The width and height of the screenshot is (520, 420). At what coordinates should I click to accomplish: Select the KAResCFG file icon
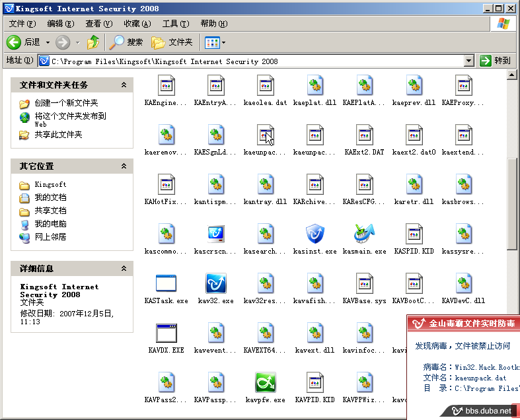[365, 184]
